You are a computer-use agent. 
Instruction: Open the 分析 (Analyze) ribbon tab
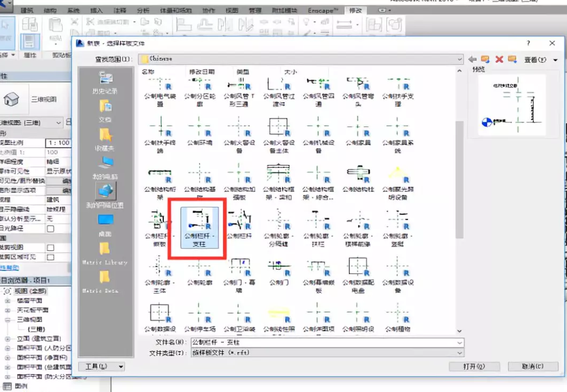143,11
